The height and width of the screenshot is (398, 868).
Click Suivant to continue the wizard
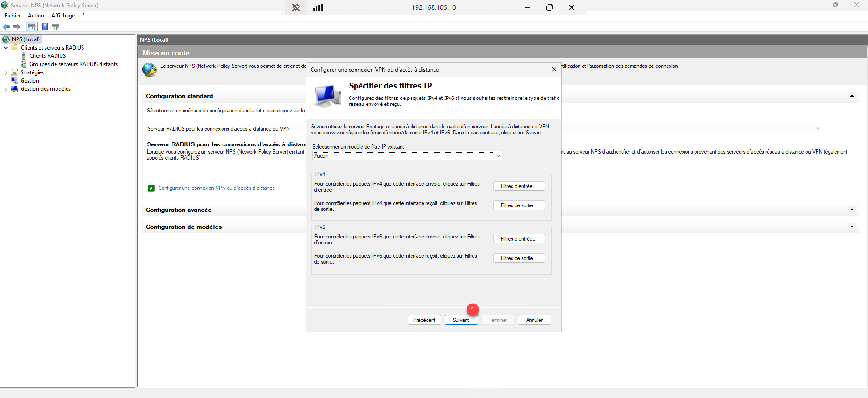(461, 320)
